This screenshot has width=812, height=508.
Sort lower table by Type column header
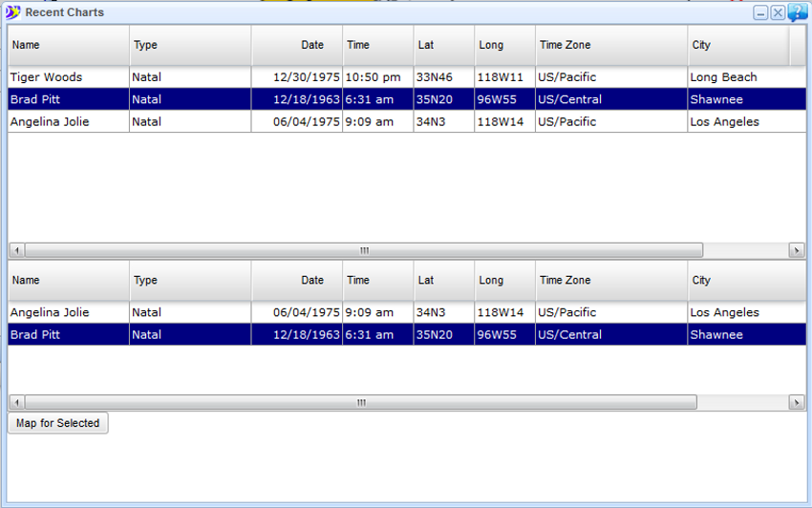click(190, 281)
